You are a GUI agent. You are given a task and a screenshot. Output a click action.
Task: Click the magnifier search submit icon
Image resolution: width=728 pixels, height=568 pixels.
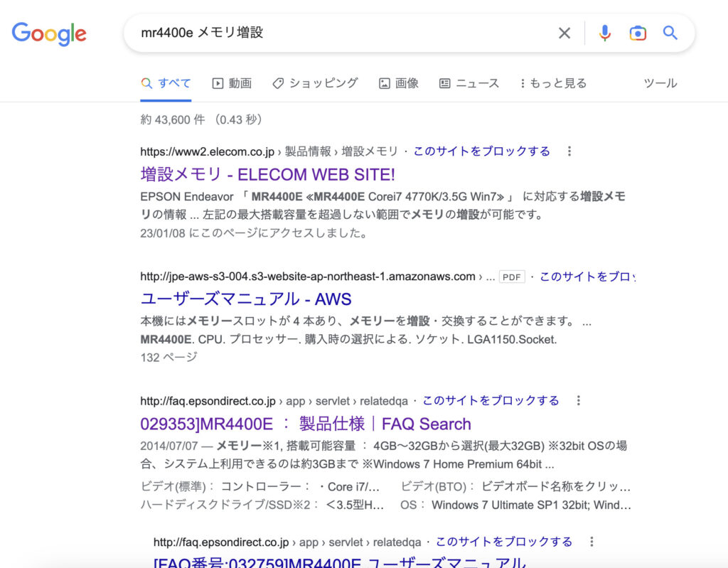pos(670,33)
